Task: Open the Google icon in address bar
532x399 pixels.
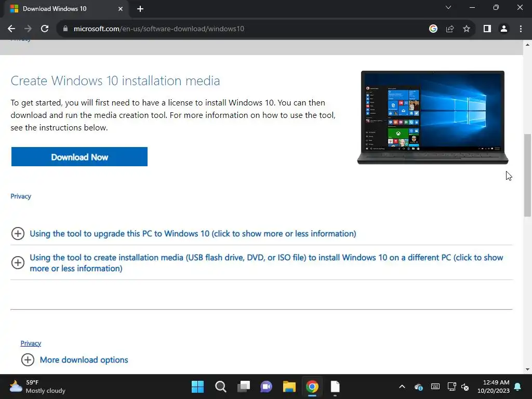Action: pos(433,29)
